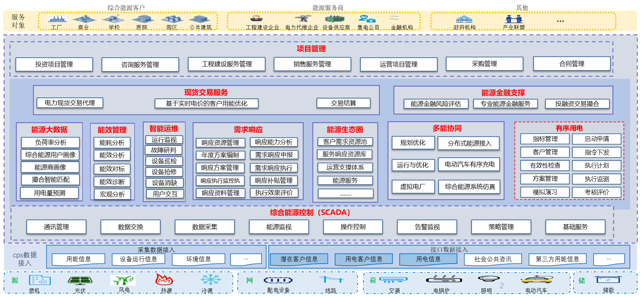This screenshot has height=298, width=644.
Task: Open the 投资项目管理 box
Action: 54,65
